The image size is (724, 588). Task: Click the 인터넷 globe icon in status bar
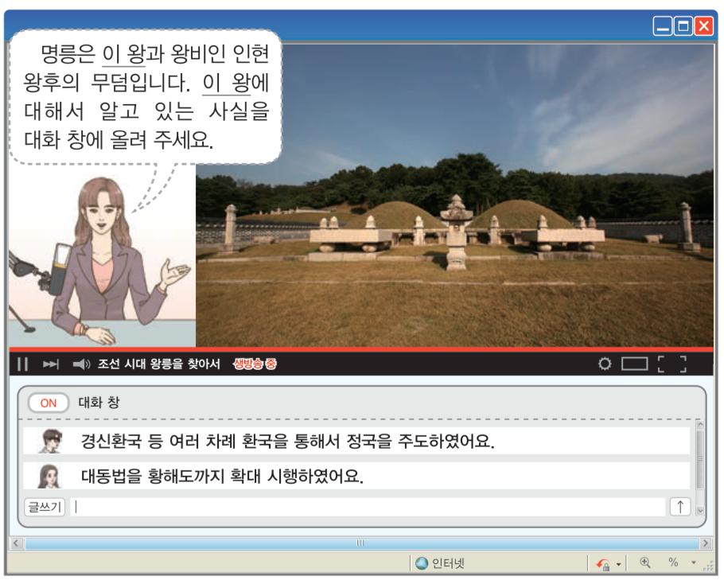[419, 563]
